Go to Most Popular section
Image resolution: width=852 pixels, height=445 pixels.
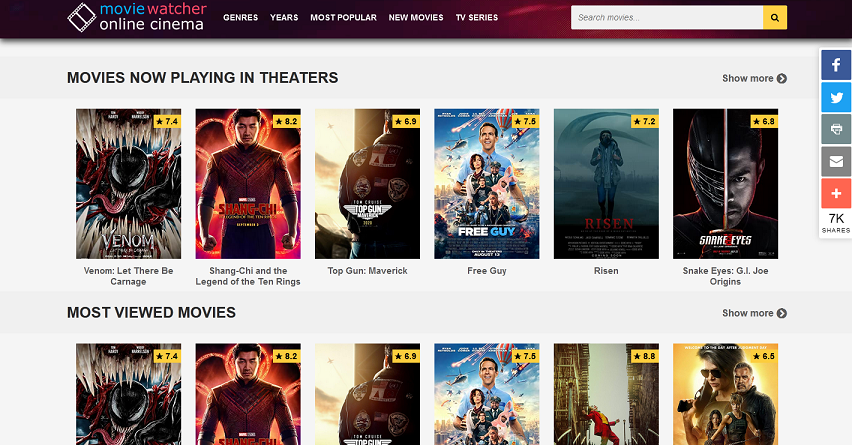tap(343, 17)
